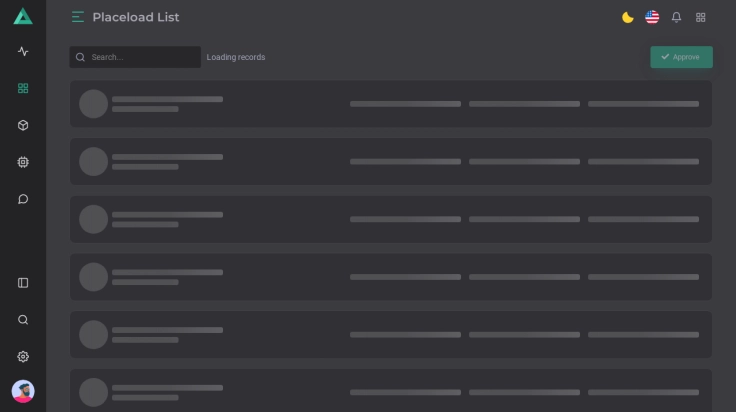Viewport: 736px width, 412px height.
Task: Open the chat bubble sidebar icon
Action: tap(23, 199)
